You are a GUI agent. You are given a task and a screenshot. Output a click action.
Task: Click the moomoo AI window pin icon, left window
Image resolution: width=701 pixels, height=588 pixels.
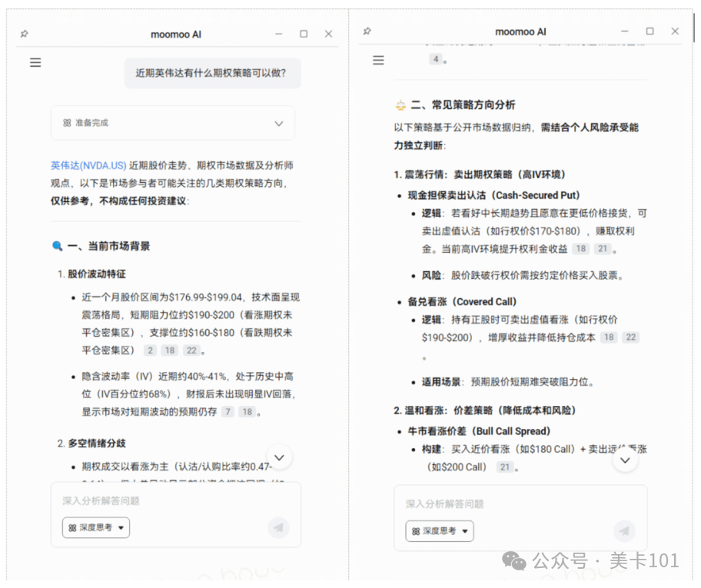coord(24,34)
